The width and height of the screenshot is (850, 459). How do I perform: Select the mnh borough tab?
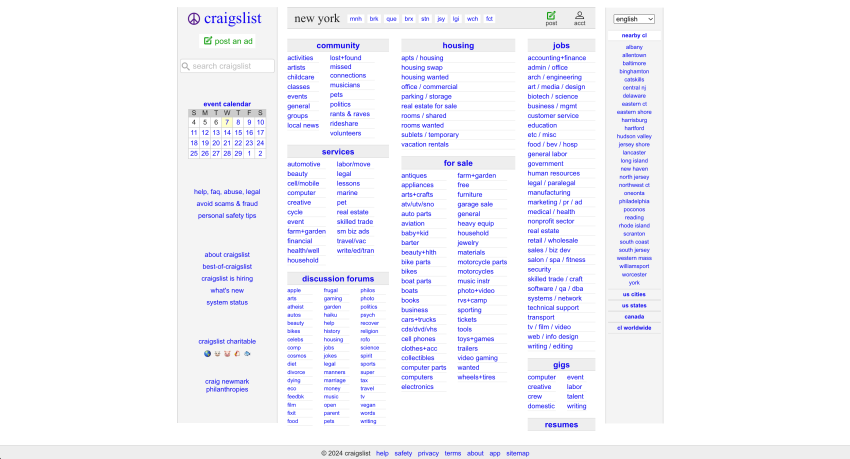click(x=356, y=18)
